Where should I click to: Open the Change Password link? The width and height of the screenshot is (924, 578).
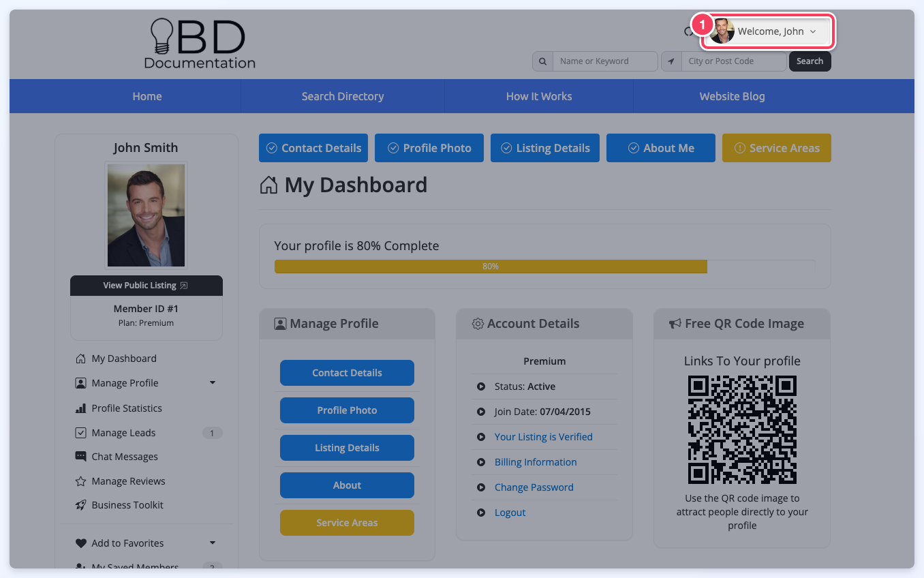point(534,487)
